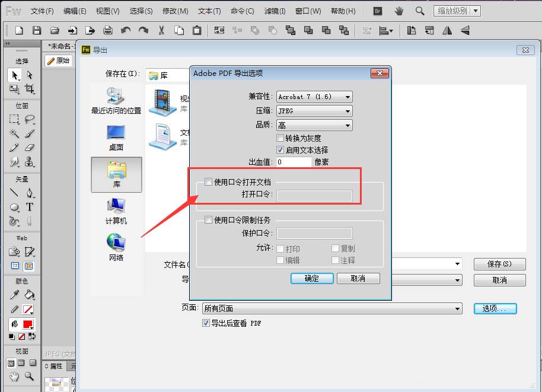The height and width of the screenshot is (392, 542).
Task: Expand the file name dropdown arrow
Action: click(457, 264)
